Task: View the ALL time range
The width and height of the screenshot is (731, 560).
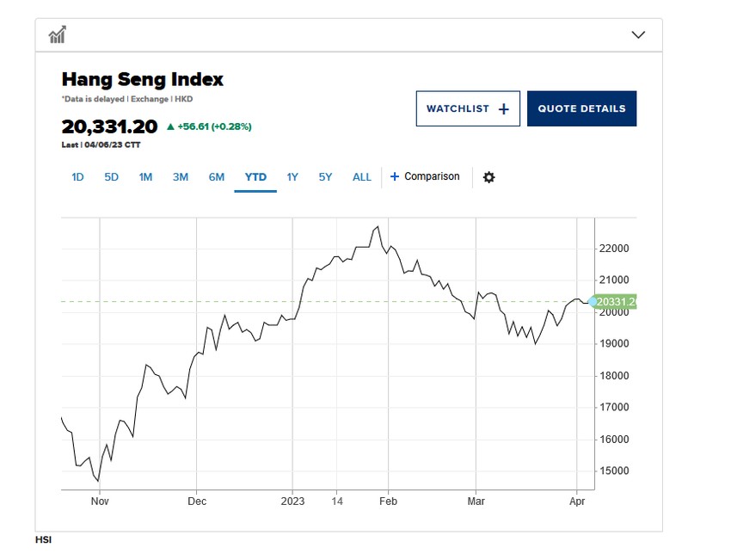Action: pos(361,177)
